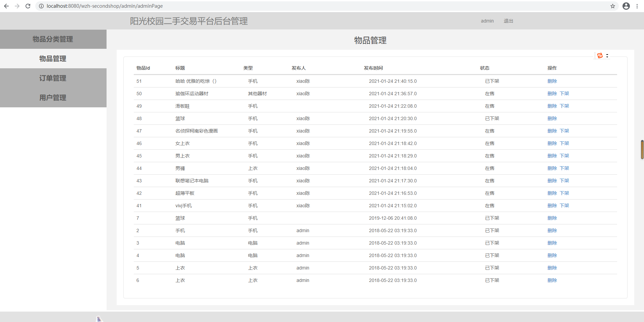
Task: Bookmark this page with the star icon
Action: coord(613,6)
